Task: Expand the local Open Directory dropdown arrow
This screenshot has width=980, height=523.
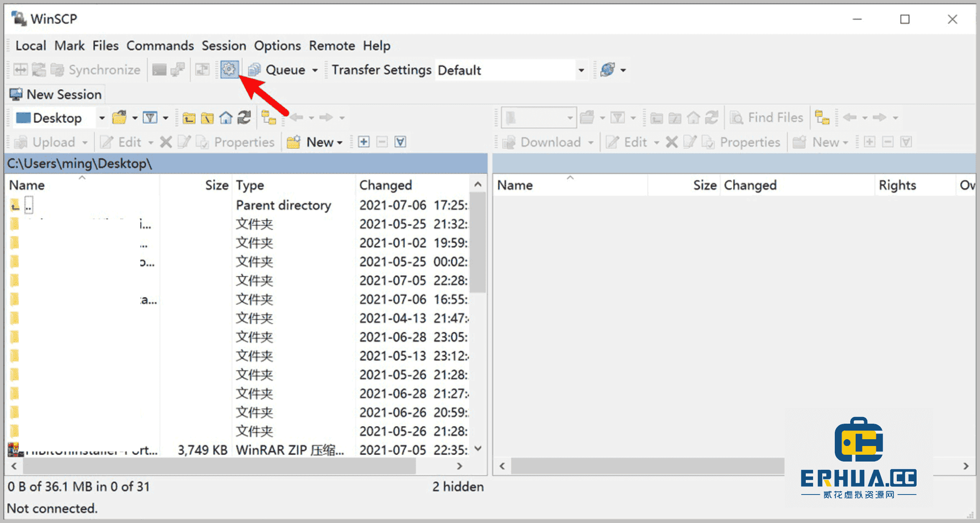Action: coord(135,118)
